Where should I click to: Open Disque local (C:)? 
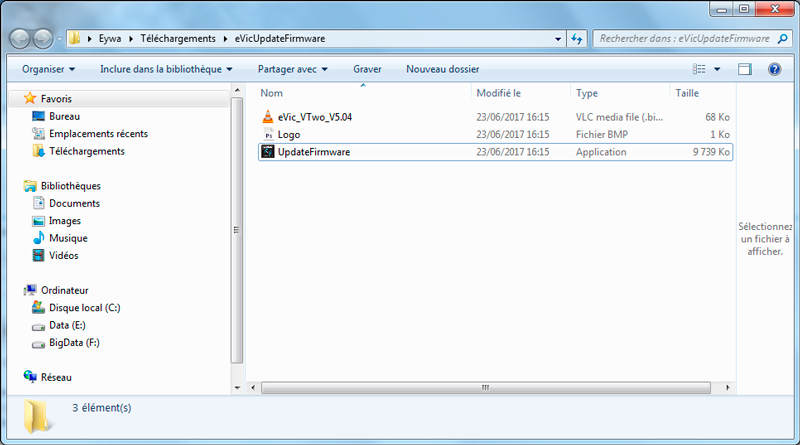(85, 308)
